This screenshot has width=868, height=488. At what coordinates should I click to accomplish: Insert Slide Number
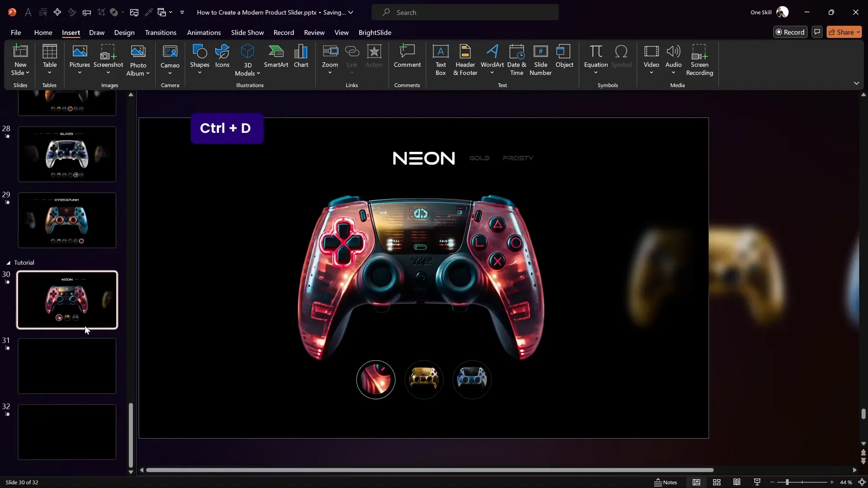541,60
